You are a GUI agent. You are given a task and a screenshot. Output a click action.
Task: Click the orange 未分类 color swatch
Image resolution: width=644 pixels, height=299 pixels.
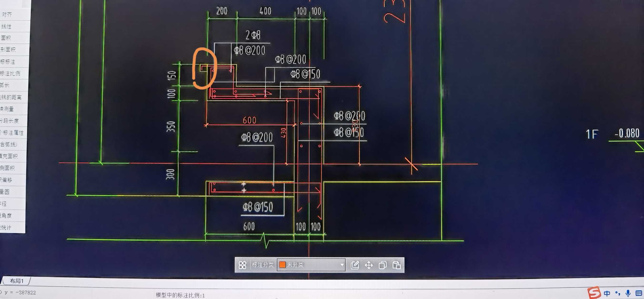tap(282, 265)
